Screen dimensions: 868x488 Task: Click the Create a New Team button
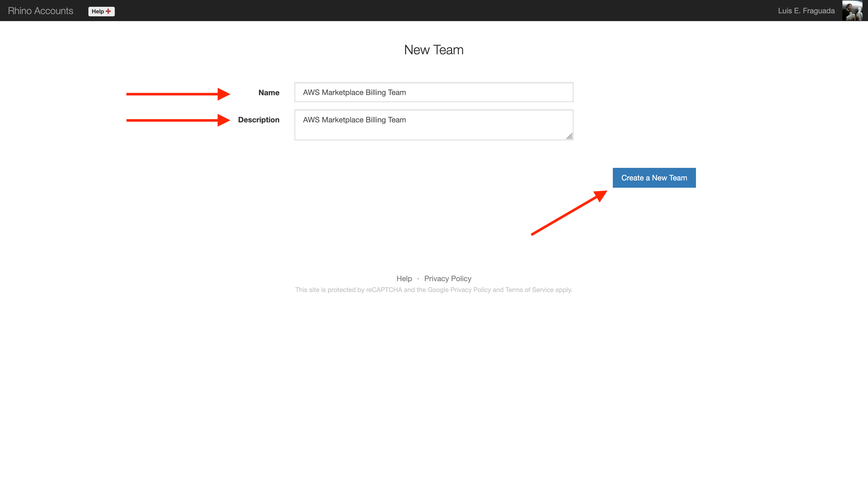(654, 178)
